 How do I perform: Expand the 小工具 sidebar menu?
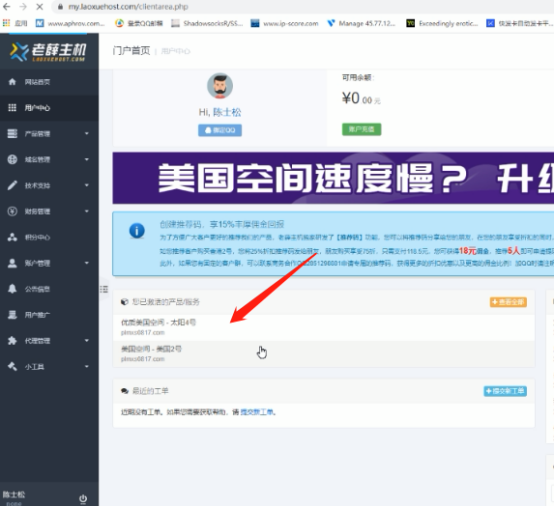[49, 367]
